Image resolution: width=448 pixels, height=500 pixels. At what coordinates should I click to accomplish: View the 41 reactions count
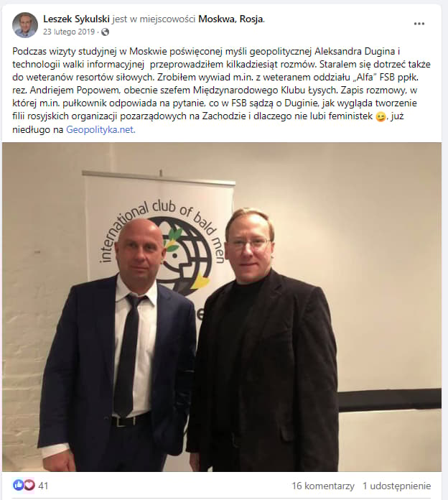coord(43,486)
